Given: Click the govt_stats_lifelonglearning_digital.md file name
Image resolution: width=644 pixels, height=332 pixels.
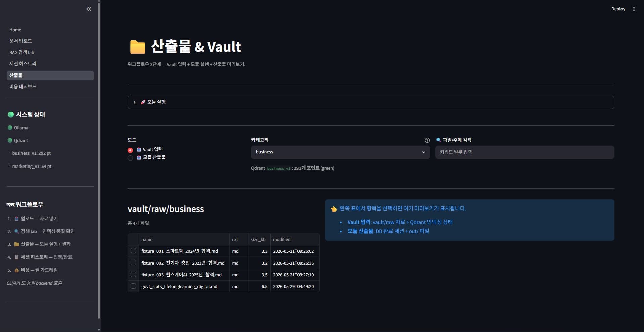Looking at the screenshot, I should [179, 286].
